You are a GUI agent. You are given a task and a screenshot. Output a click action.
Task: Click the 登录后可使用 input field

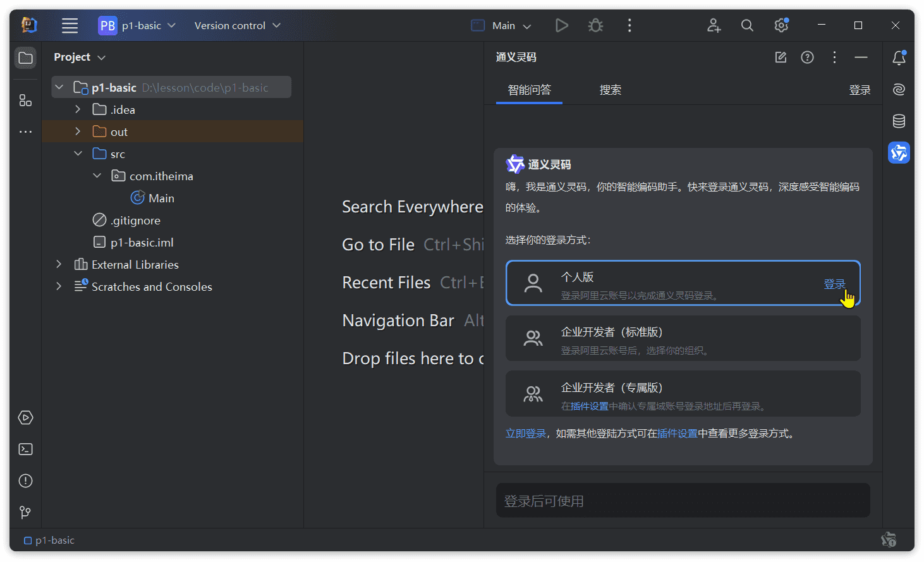click(x=683, y=501)
